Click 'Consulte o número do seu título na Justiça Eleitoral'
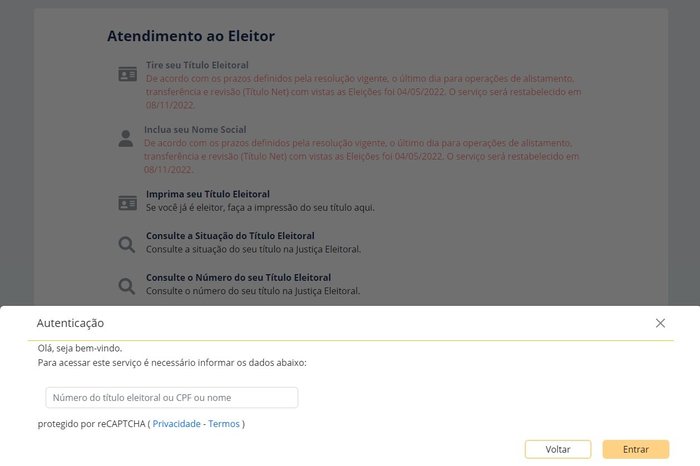Viewport: 700px width, 466px height. [x=253, y=291]
